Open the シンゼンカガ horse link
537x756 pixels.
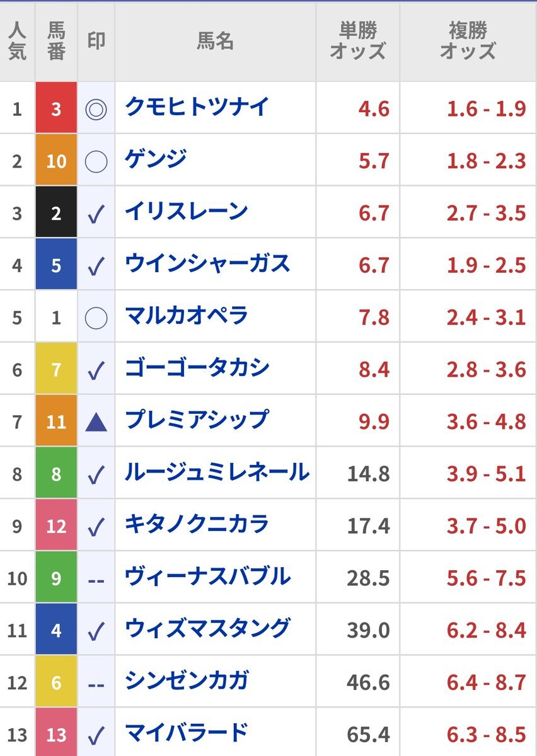coord(187,680)
